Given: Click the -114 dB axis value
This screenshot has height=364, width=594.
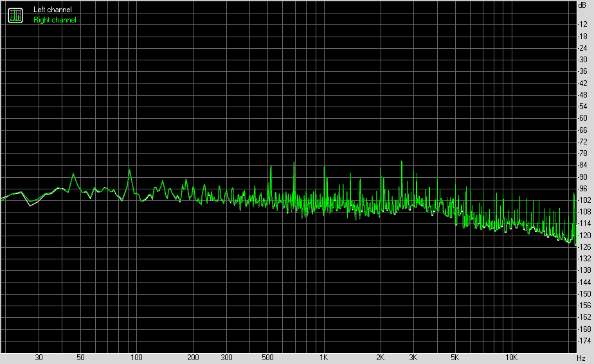Looking at the screenshot, I should (584, 223).
